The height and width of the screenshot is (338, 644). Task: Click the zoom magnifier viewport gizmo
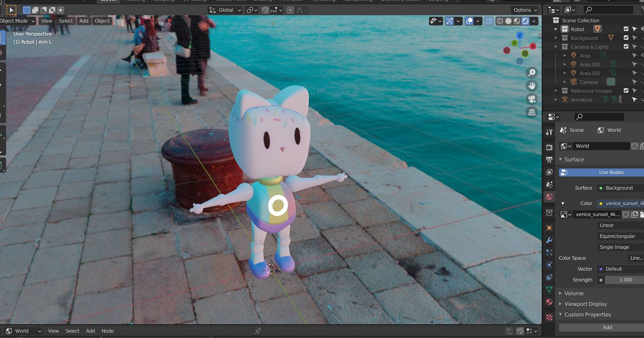point(532,72)
